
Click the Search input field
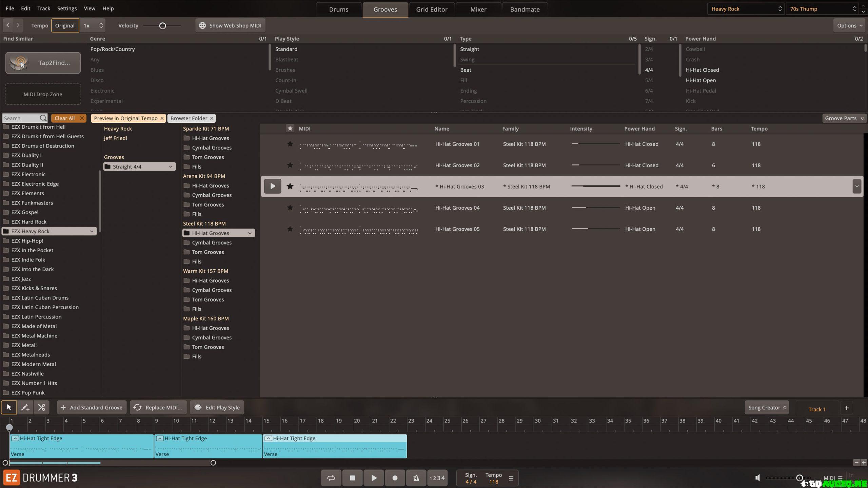point(21,118)
